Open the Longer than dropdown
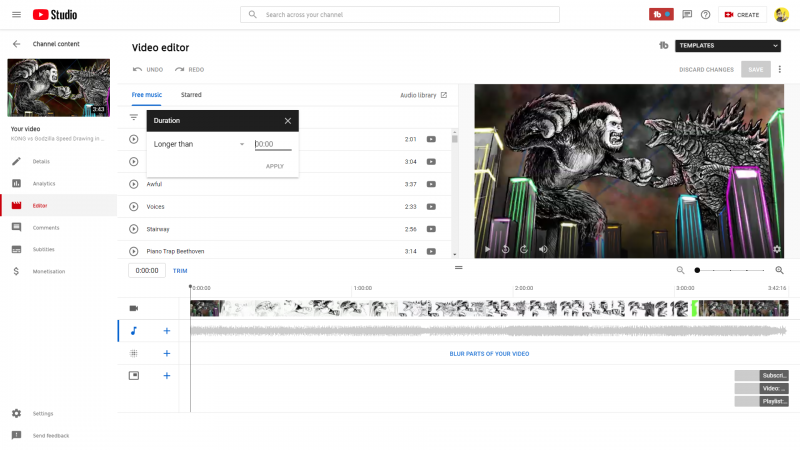Image resolution: width=800 pixels, height=450 pixels. coord(199,144)
